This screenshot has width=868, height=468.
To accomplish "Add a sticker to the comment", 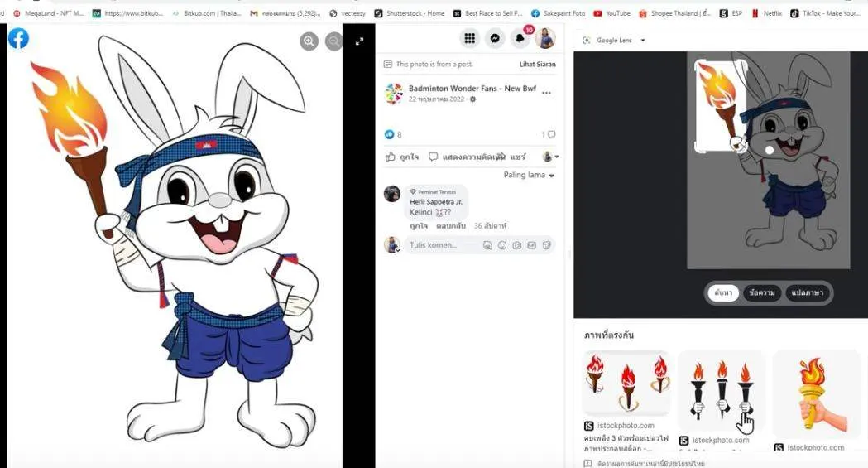I will tap(547, 245).
